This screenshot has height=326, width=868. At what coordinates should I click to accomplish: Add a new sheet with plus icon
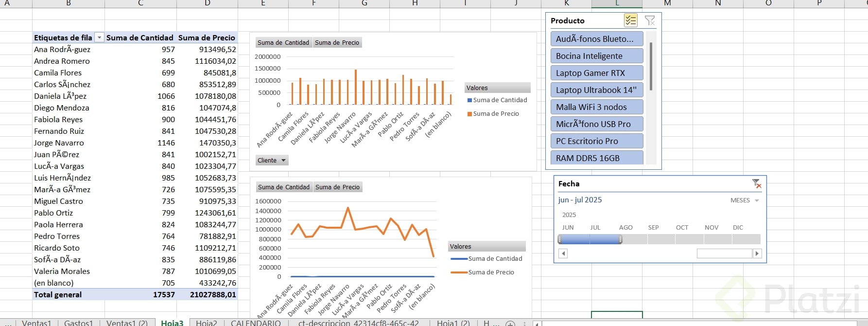510,323
